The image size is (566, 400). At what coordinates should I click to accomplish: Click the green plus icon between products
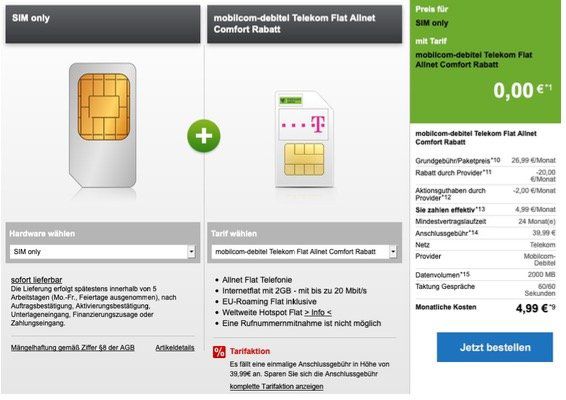point(204,136)
